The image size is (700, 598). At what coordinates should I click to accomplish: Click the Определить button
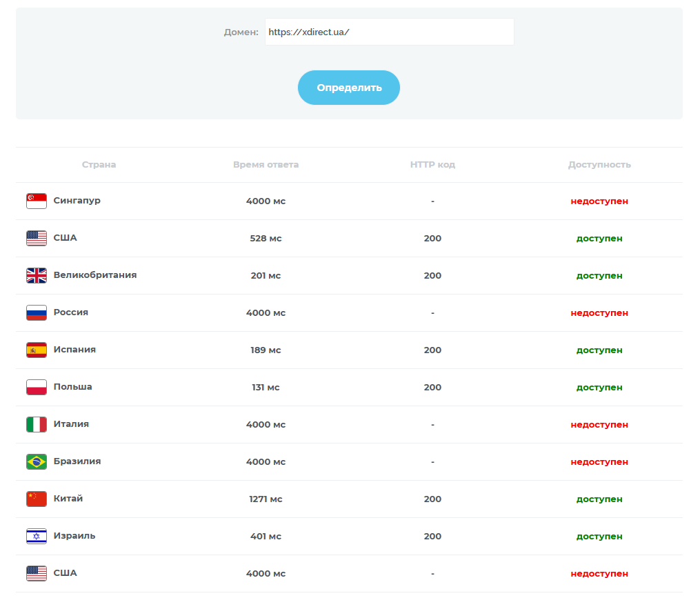click(x=349, y=88)
